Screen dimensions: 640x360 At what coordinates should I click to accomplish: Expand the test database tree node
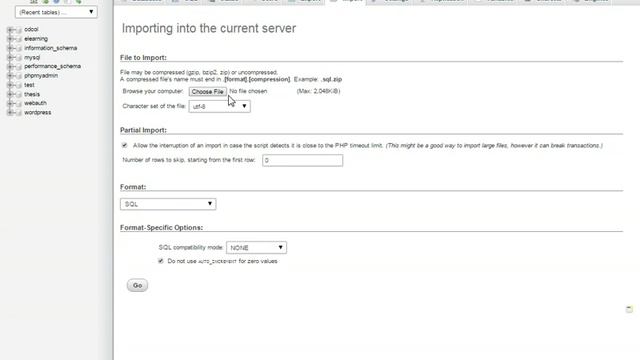tap(10, 85)
